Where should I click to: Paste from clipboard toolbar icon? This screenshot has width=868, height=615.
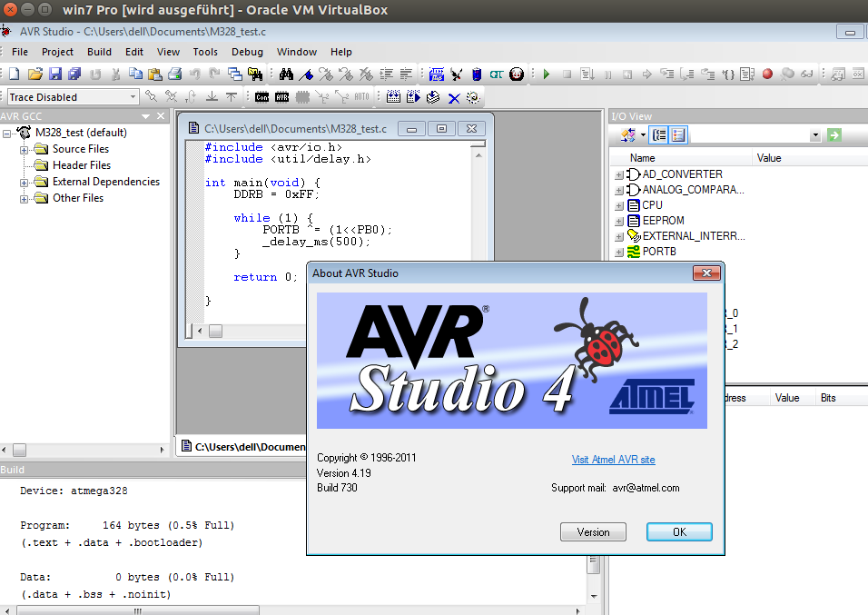coord(155,74)
